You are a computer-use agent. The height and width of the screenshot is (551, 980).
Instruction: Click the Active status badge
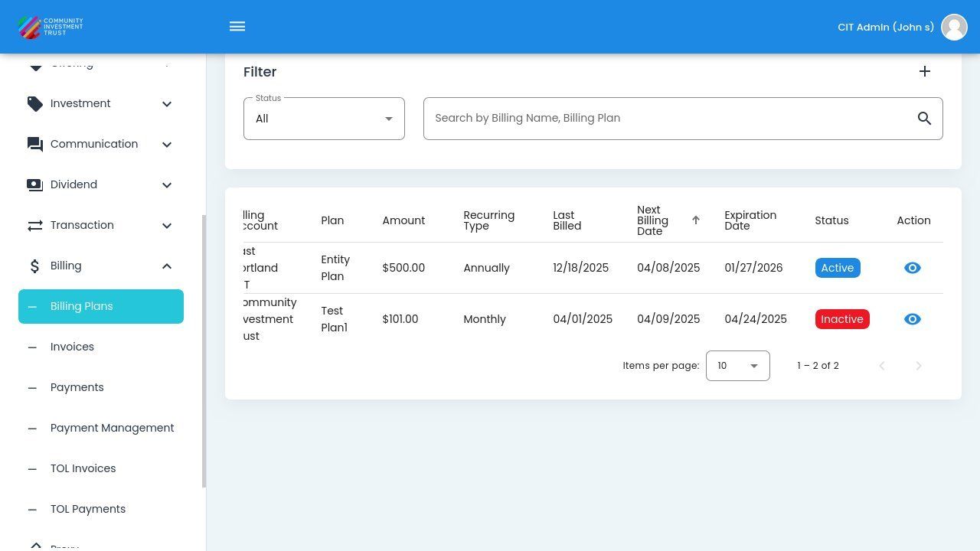[837, 268]
